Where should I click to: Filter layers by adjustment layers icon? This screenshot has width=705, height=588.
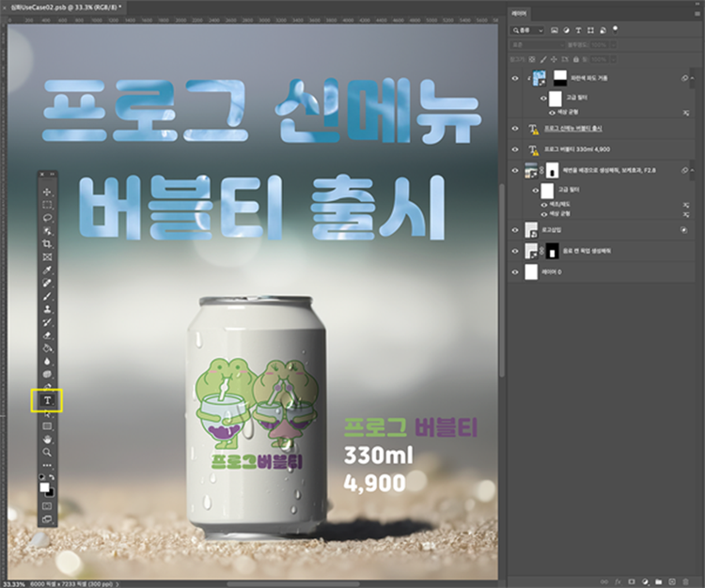(x=567, y=31)
